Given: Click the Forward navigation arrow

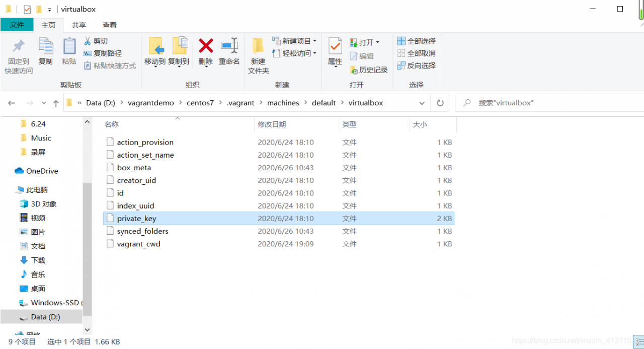Looking at the screenshot, I should click(x=30, y=103).
